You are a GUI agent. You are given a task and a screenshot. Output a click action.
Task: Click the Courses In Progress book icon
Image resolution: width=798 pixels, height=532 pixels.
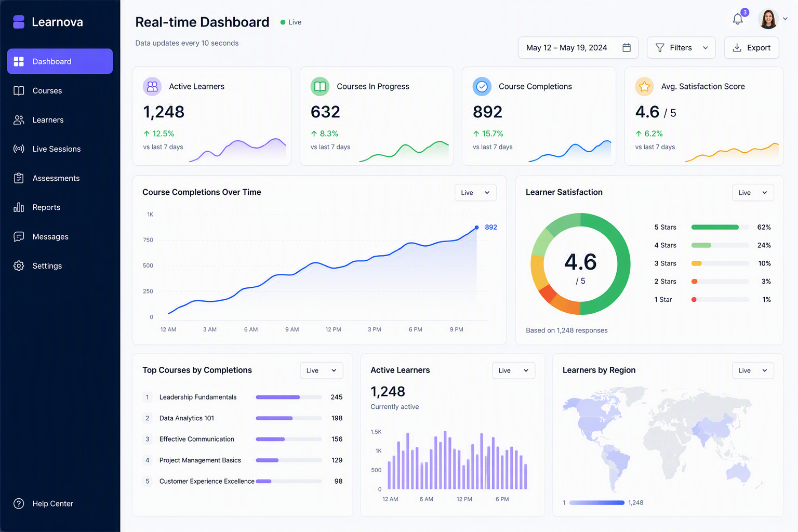click(320, 86)
